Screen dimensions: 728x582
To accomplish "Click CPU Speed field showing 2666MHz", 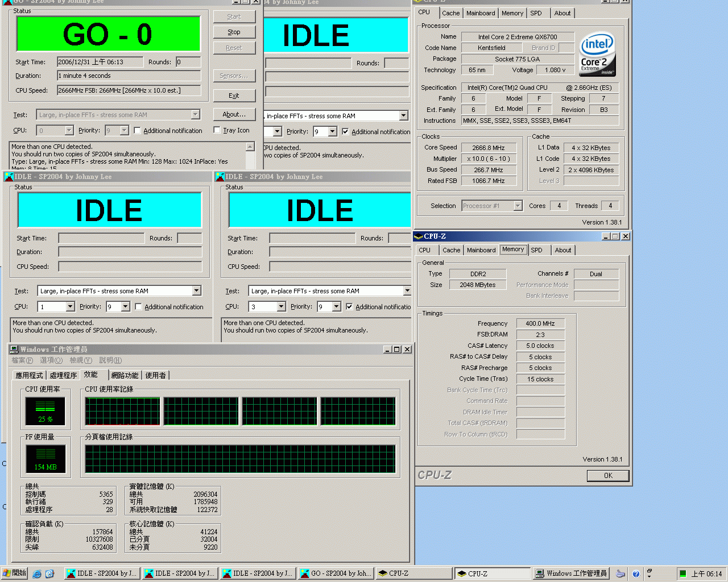I will pyautogui.click(x=129, y=90).
